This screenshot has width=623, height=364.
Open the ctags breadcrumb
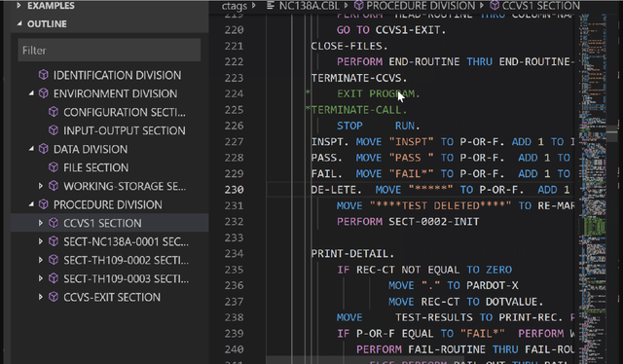(x=234, y=6)
